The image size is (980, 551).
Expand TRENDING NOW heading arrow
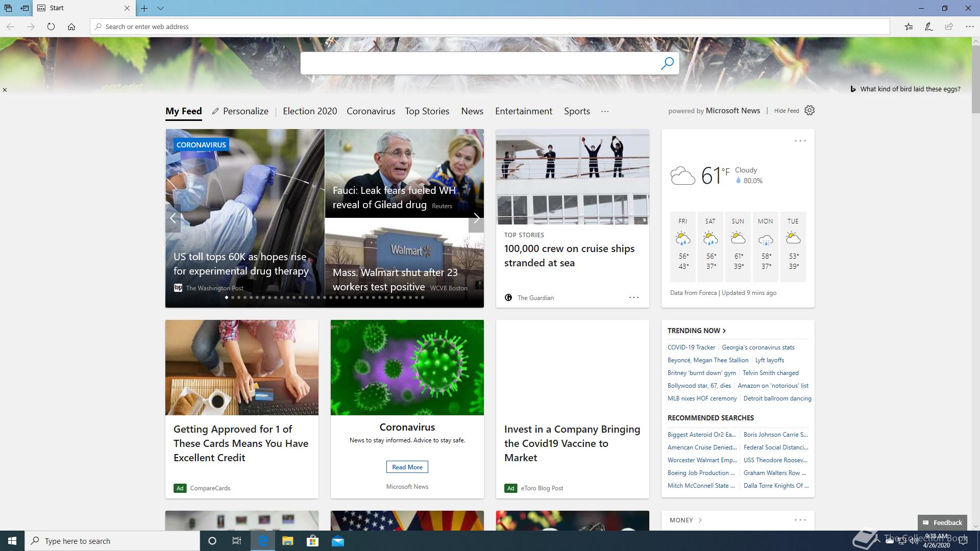724,331
